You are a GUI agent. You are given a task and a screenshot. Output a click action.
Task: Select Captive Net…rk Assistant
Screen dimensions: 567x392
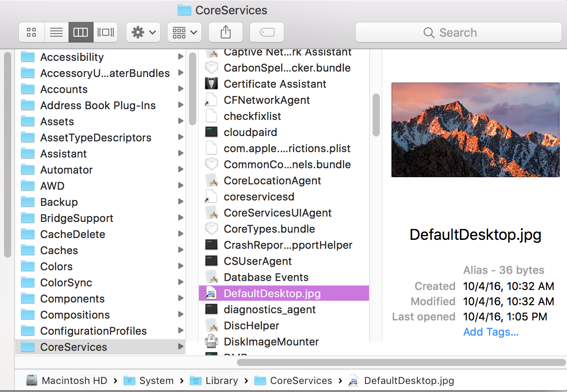point(284,53)
